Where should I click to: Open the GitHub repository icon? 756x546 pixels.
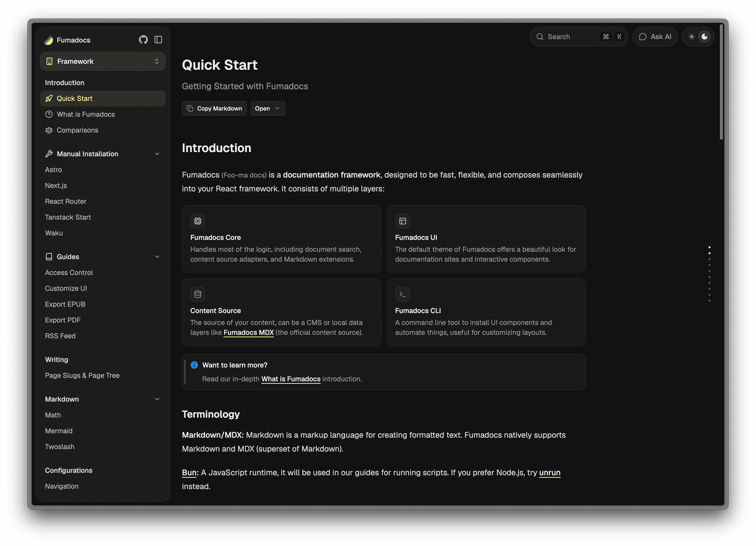tap(143, 40)
